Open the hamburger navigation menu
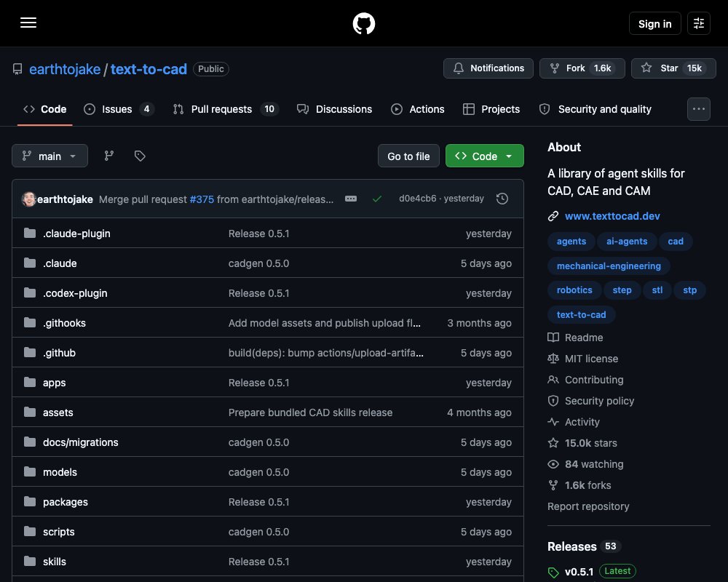Image resolution: width=728 pixels, height=582 pixels. pos(28,23)
